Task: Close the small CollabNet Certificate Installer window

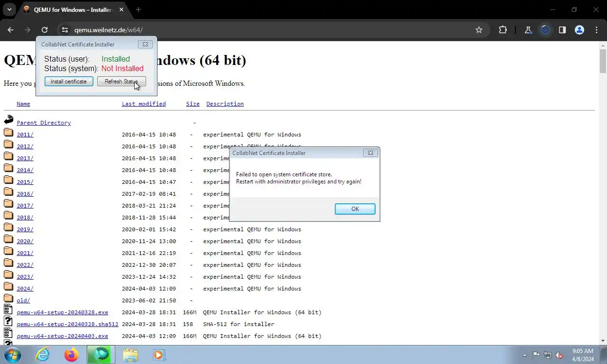Action: click(145, 44)
